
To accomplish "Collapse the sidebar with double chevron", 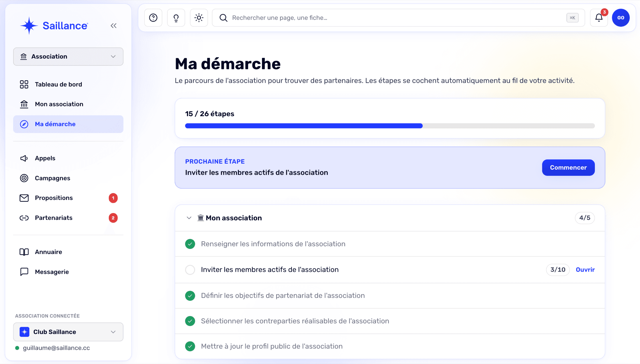I will (113, 26).
